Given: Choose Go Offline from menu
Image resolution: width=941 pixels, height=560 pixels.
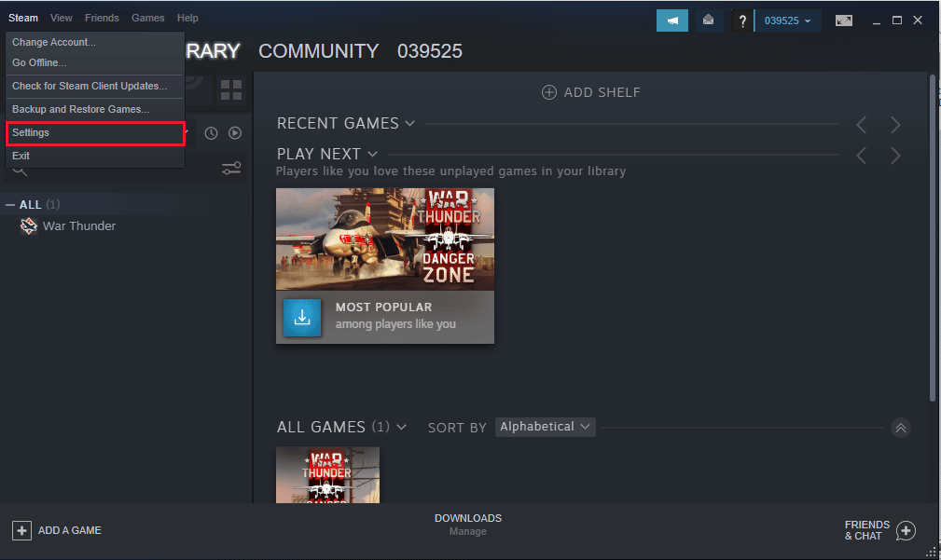Looking at the screenshot, I should [95, 62].
